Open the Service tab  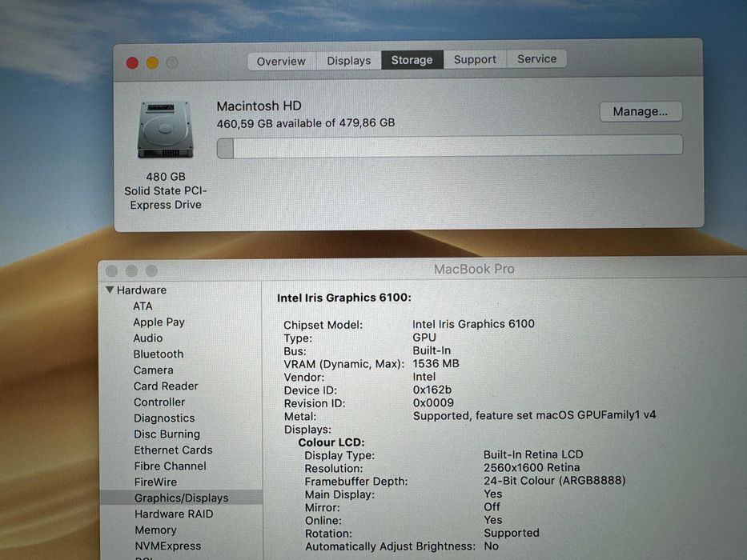(537, 58)
